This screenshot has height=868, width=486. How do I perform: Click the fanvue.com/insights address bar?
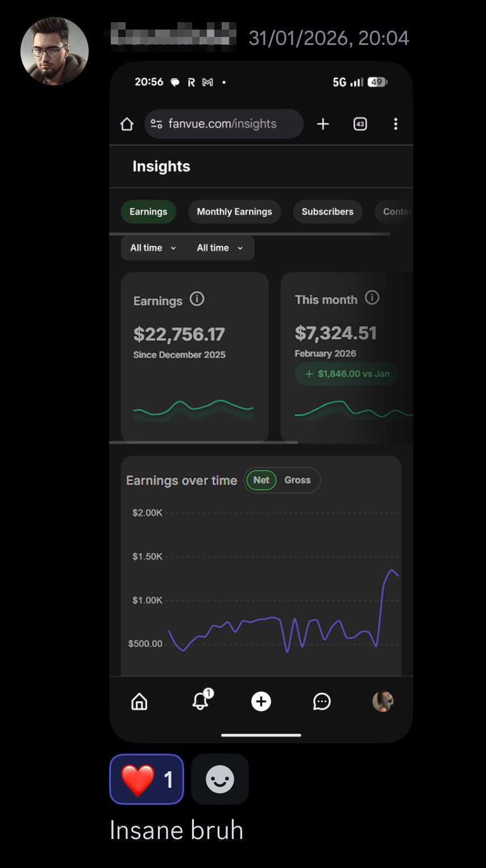[x=223, y=124]
